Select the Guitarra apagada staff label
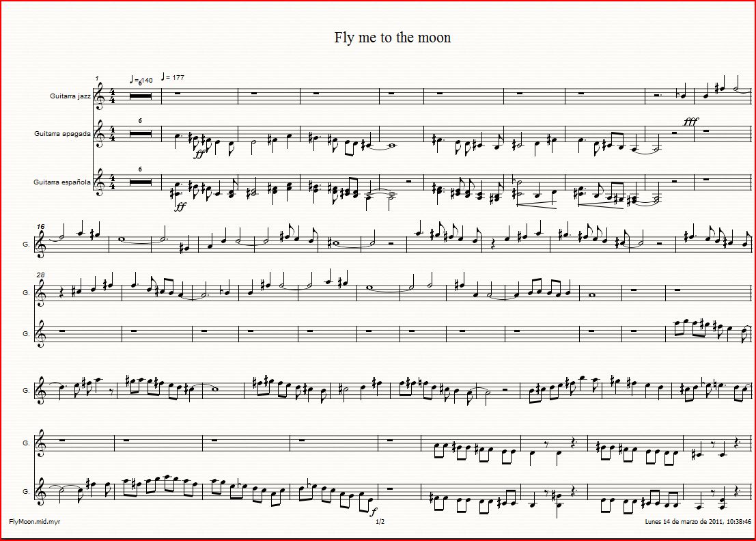756x541 pixels. coord(62,134)
